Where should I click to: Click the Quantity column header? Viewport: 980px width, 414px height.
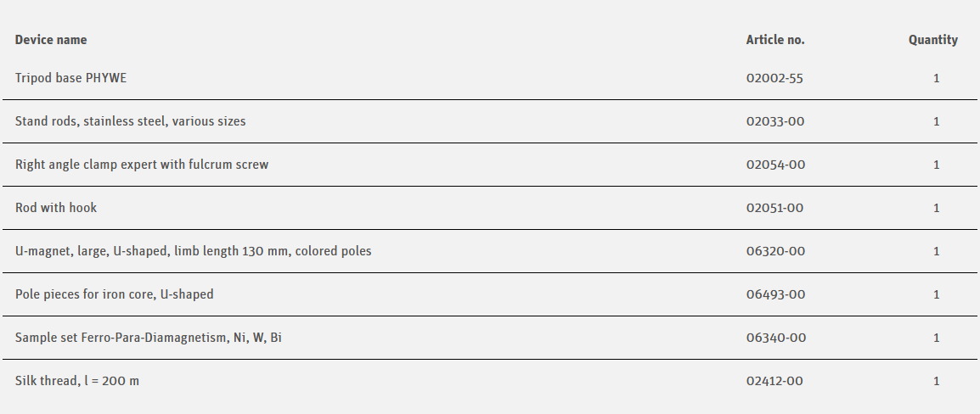[x=932, y=40]
